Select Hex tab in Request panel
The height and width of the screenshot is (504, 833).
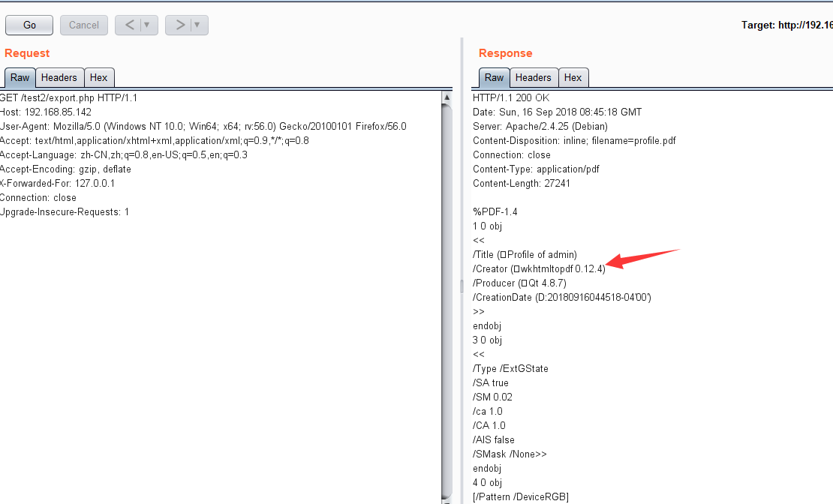click(x=99, y=77)
